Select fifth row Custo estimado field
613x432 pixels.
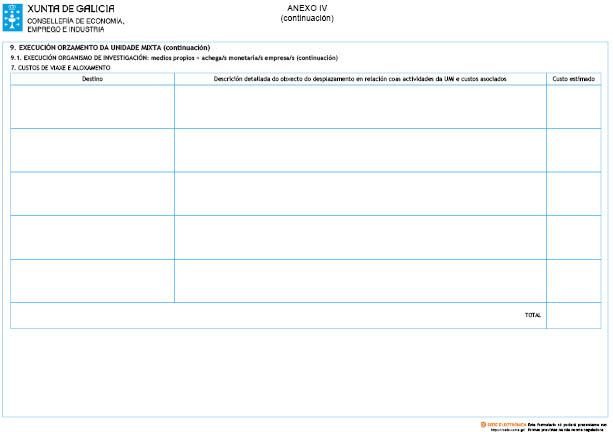coord(573,280)
